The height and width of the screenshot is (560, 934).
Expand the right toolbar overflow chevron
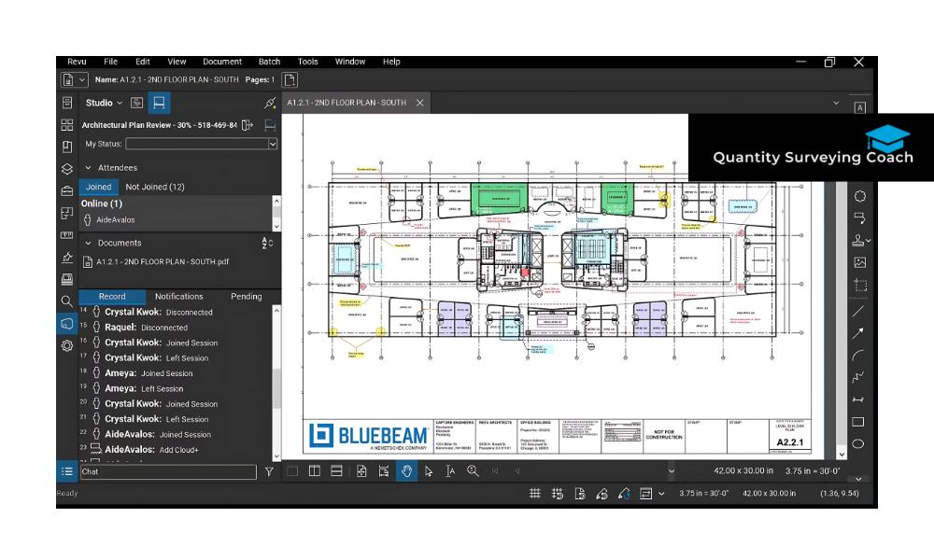click(x=858, y=479)
